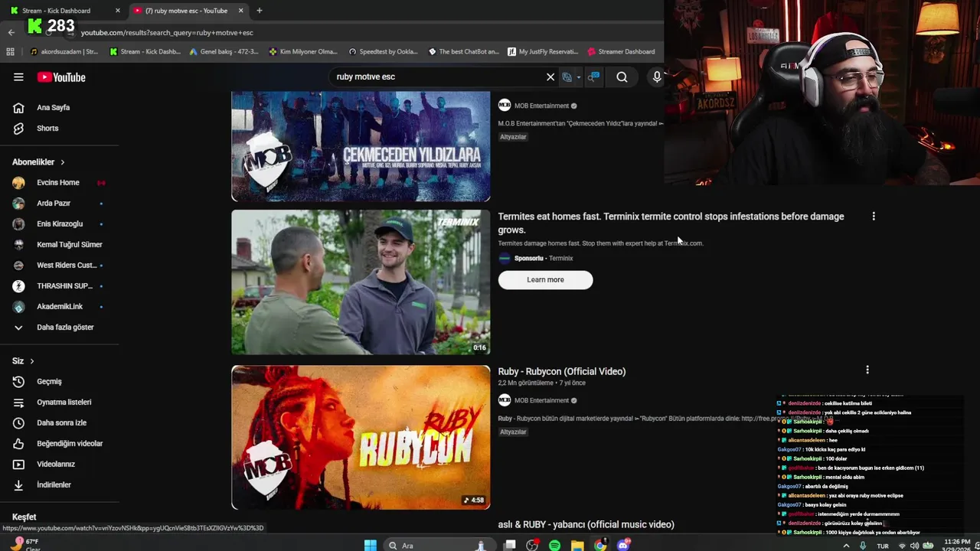Open akordsuzadam bookmark
Screen dimensions: 980x551
(x=64, y=52)
